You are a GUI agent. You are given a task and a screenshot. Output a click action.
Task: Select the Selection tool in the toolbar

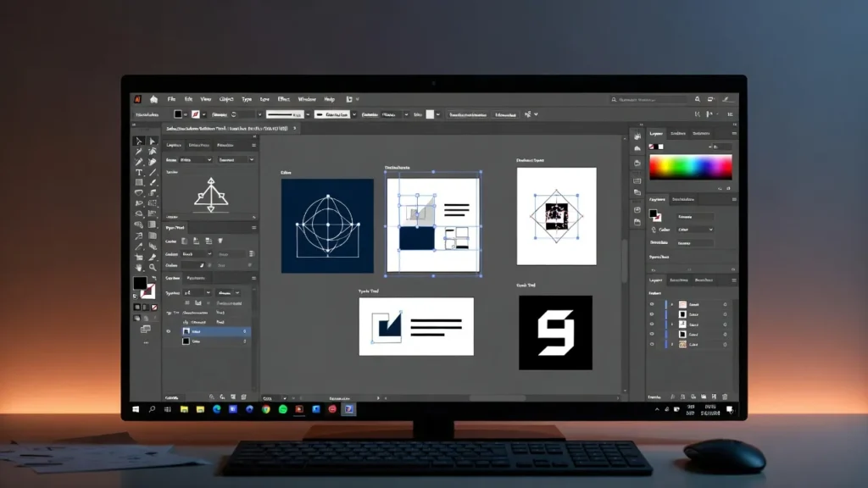(x=138, y=138)
